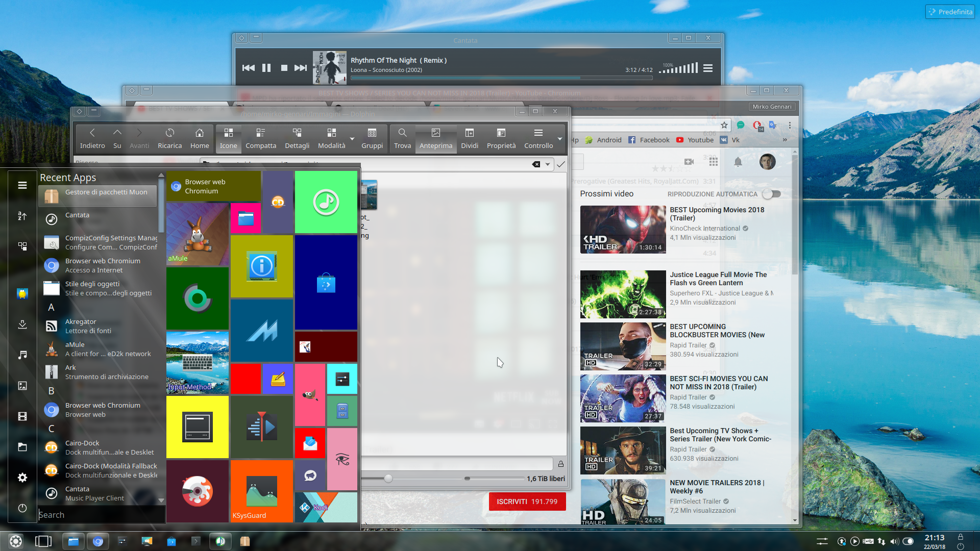Open KSysGuard tile

click(261, 491)
